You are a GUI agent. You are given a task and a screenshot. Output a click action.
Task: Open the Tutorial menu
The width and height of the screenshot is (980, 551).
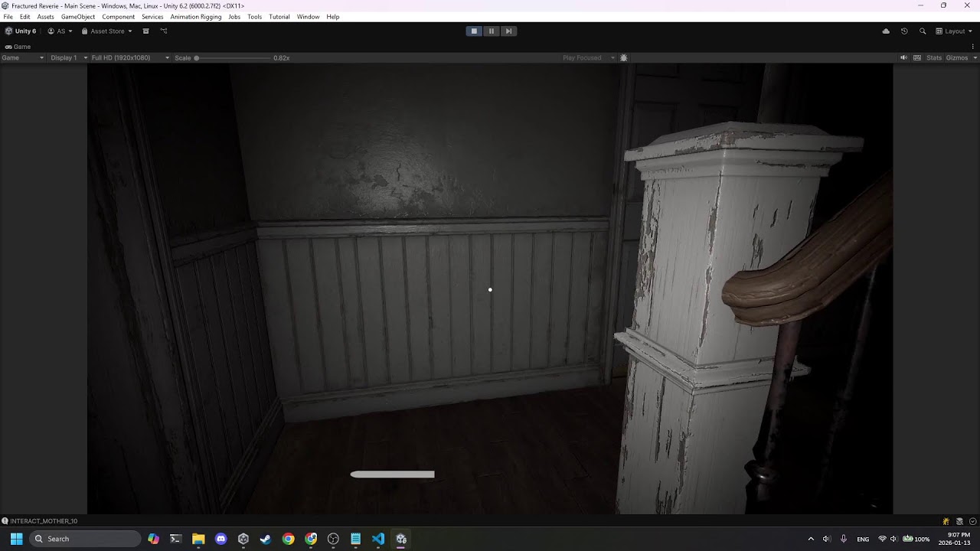pyautogui.click(x=279, y=17)
